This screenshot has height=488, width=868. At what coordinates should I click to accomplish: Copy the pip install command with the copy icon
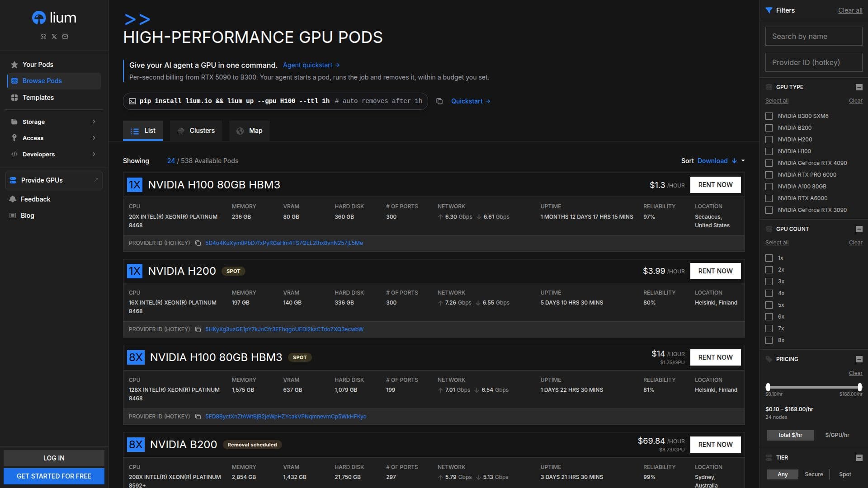(439, 101)
